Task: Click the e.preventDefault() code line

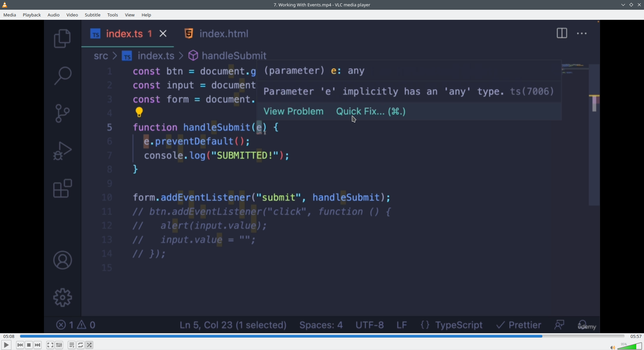Action: 197,141
